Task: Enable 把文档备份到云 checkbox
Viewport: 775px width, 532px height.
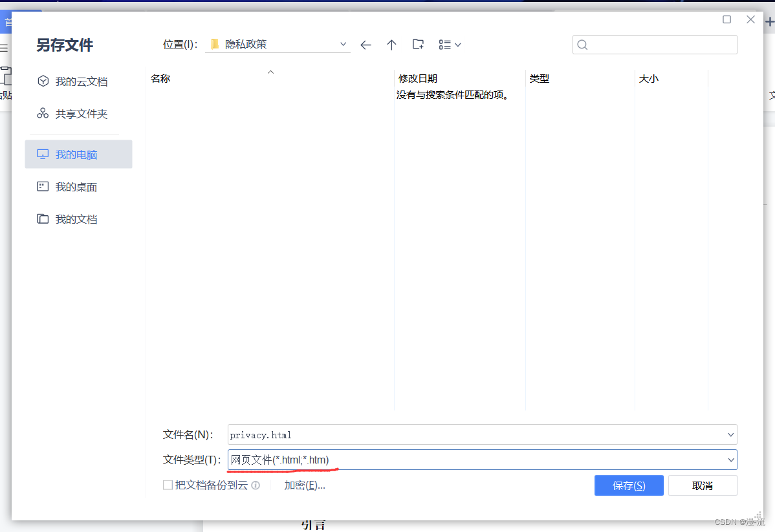Action: point(168,485)
